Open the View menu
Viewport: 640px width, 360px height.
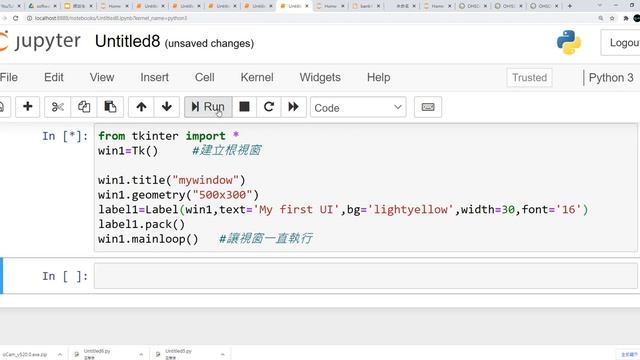pos(102,78)
